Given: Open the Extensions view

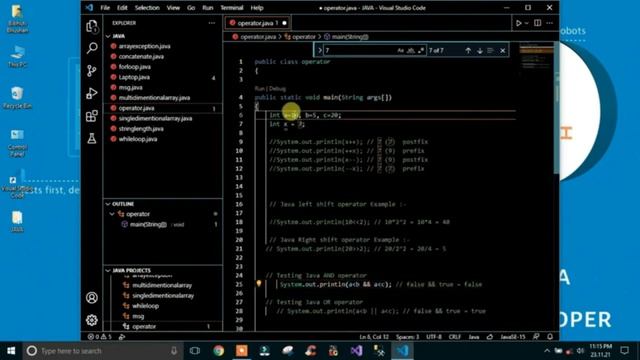Looking at the screenshot, I should pos(92,116).
